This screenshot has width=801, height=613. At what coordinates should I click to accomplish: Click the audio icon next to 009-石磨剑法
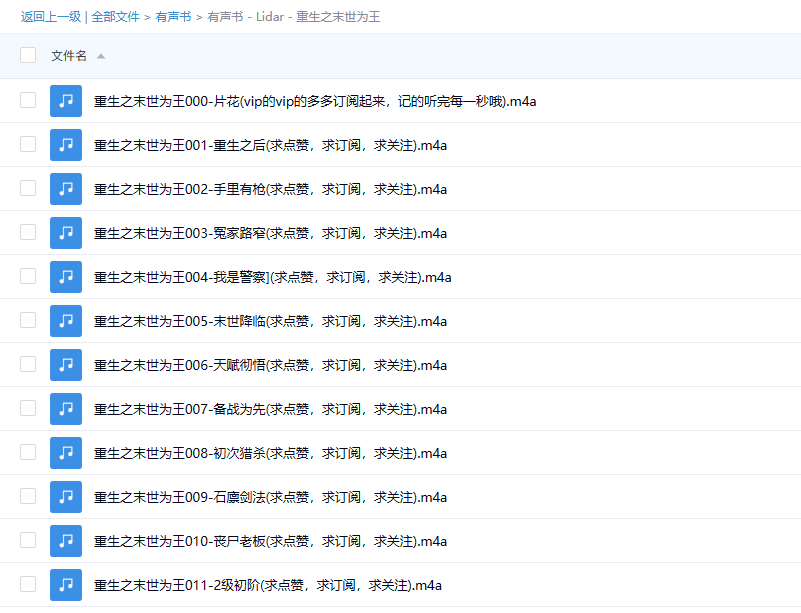[x=65, y=497]
